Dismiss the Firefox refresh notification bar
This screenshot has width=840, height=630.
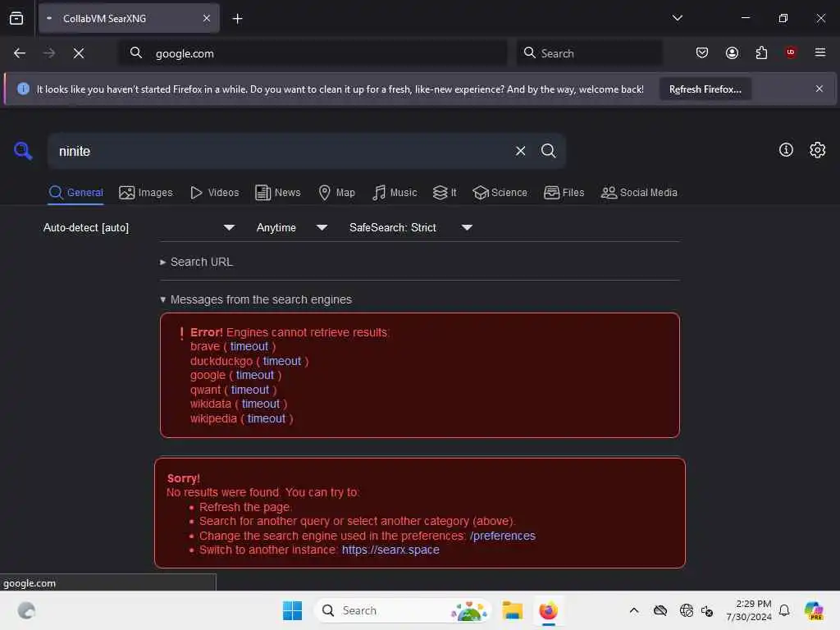819,89
